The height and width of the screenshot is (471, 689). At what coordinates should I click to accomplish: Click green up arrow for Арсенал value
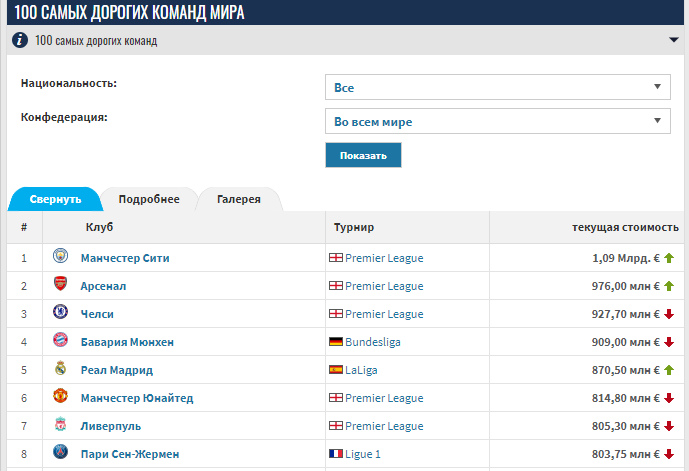pos(669,286)
